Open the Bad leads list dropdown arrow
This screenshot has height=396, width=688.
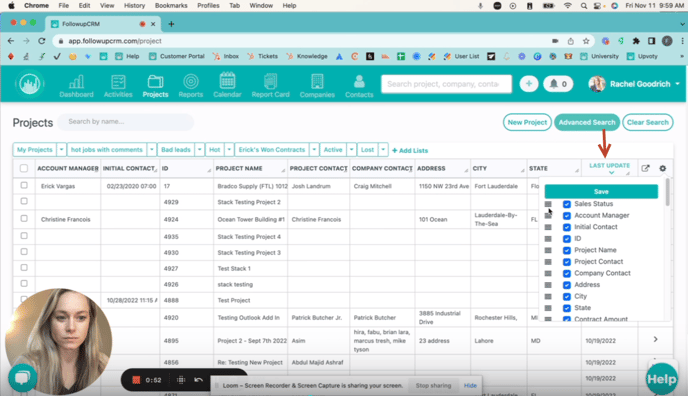[200, 150]
